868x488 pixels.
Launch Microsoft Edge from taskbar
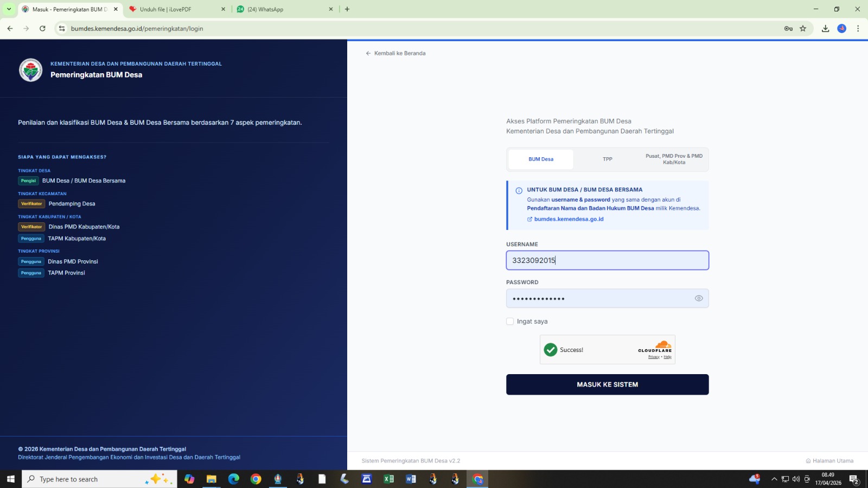tap(234, 479)
